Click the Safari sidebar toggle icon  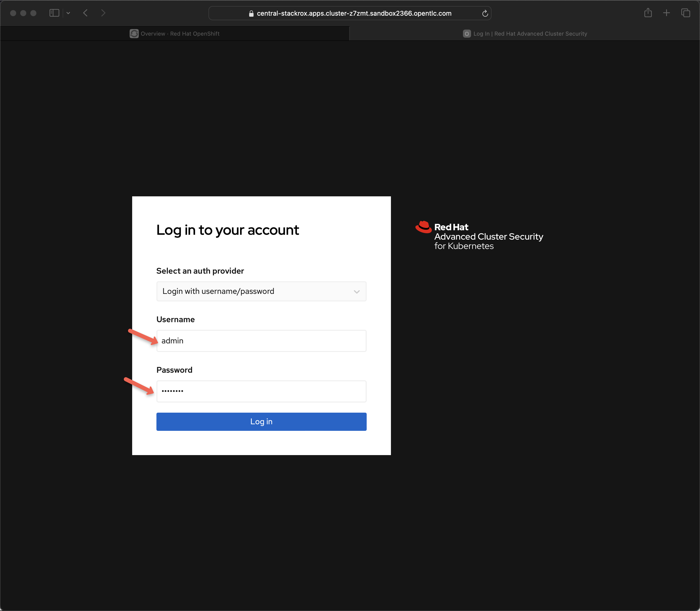(54, 13)
